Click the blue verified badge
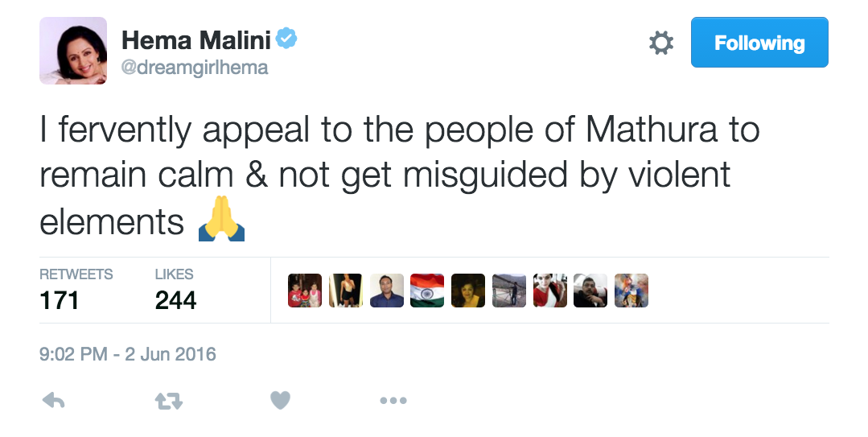The width and height of the screenshot is (868, 437). point(286,38)
